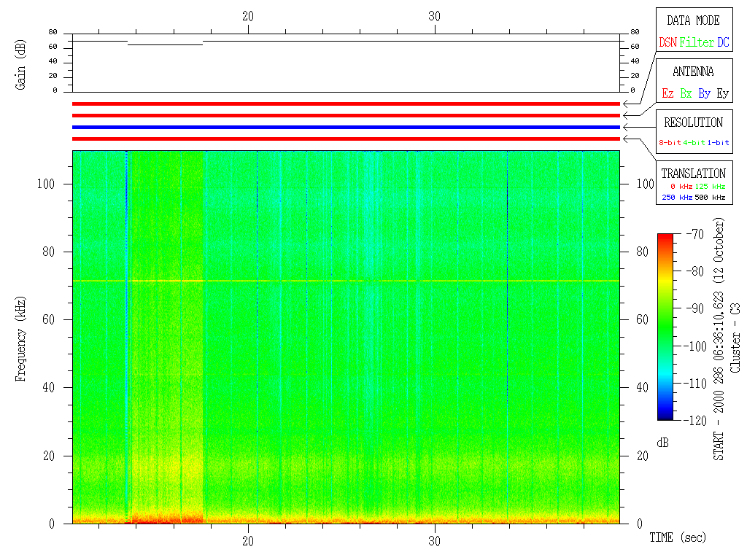Click the dB color scale bar

[665, 327]
